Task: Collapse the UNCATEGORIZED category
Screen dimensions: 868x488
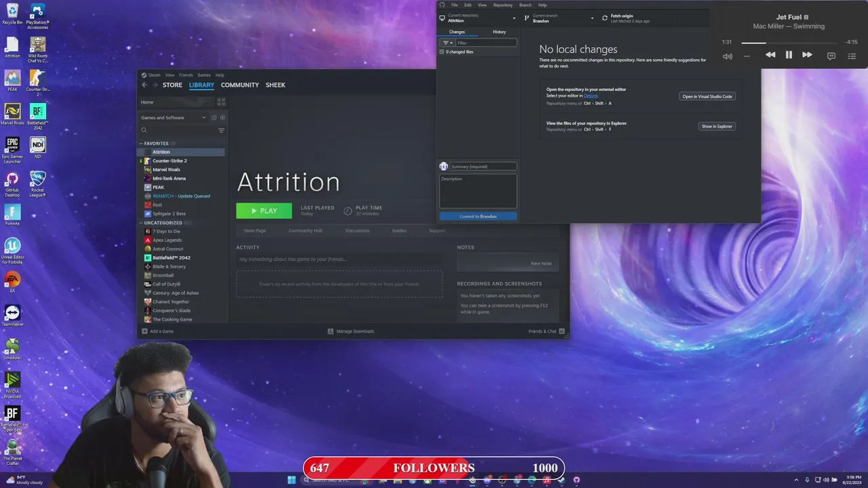Action: 142,222
